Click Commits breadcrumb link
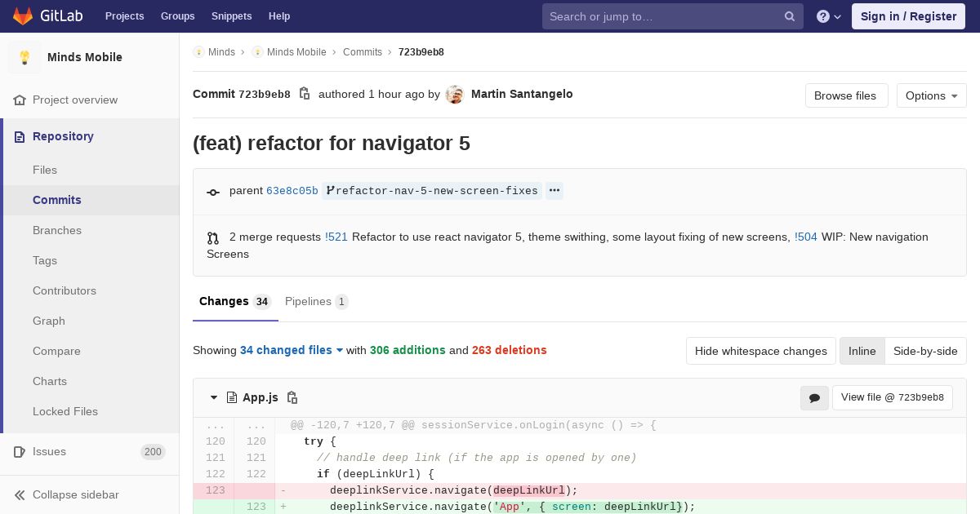980x514 pixels. tap(363, 52)
